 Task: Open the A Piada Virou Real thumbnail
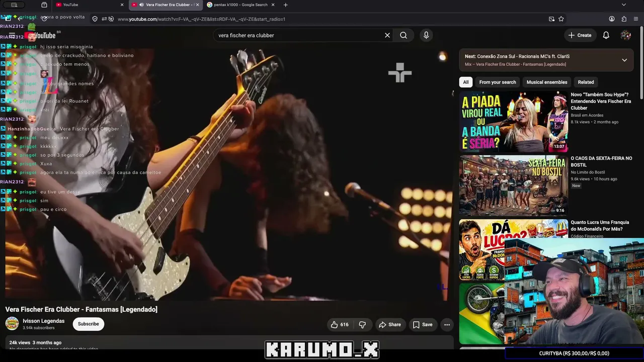(513, 122)
